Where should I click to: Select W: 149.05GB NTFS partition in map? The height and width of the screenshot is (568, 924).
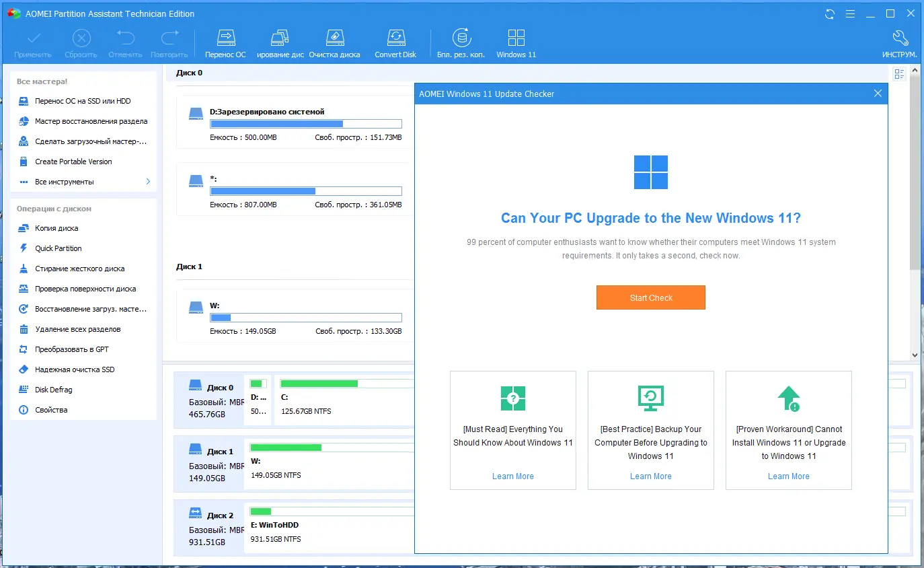click(330, 464)
